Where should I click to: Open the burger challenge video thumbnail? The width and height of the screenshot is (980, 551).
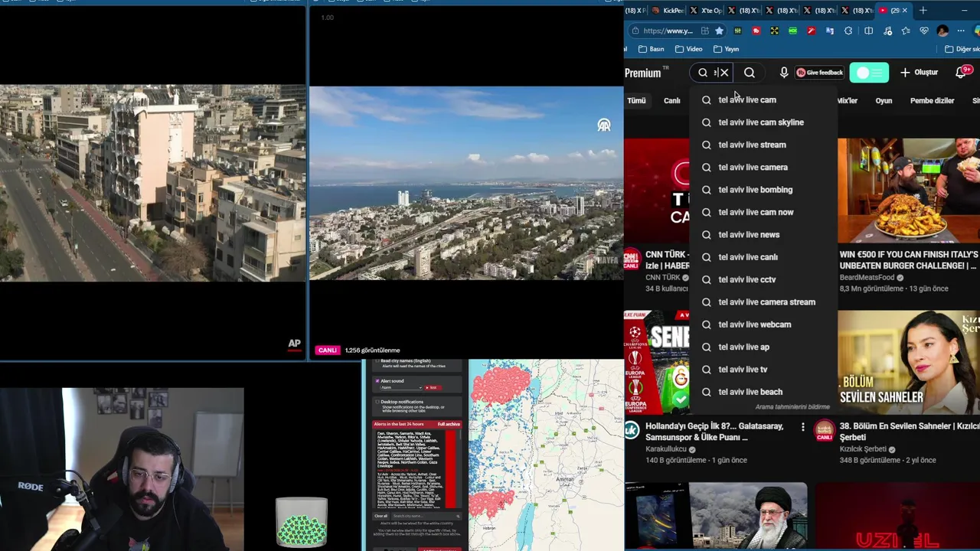[909, 191]
